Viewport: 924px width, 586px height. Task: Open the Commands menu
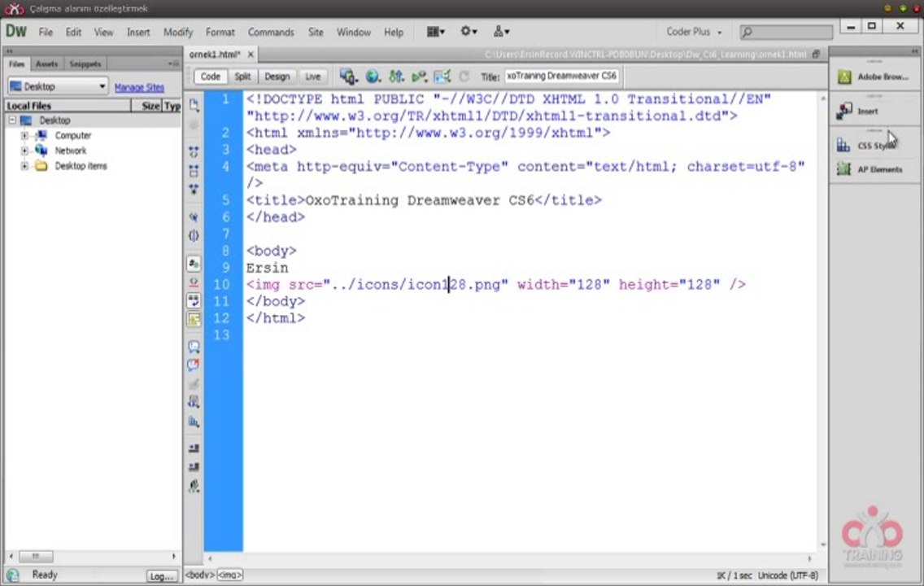[271, 33]
